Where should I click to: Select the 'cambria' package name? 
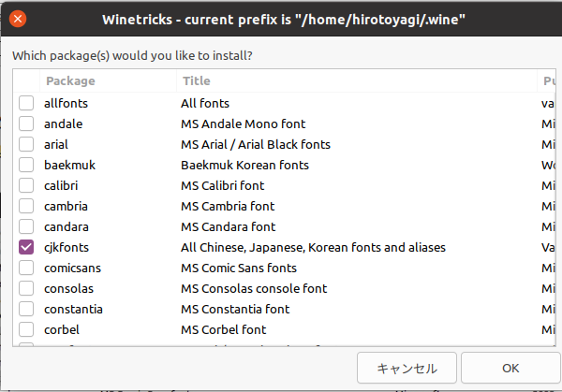click(66, 206)
